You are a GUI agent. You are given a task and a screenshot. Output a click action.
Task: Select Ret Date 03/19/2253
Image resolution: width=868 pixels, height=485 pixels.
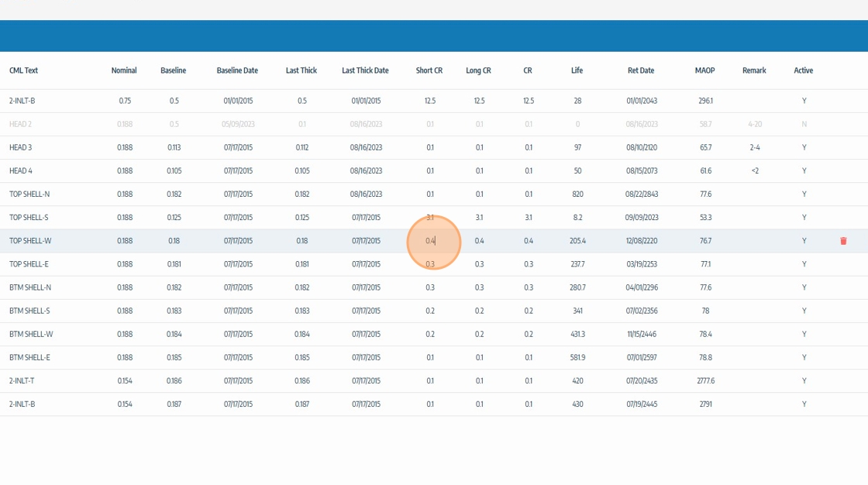[x=642, y=264]
